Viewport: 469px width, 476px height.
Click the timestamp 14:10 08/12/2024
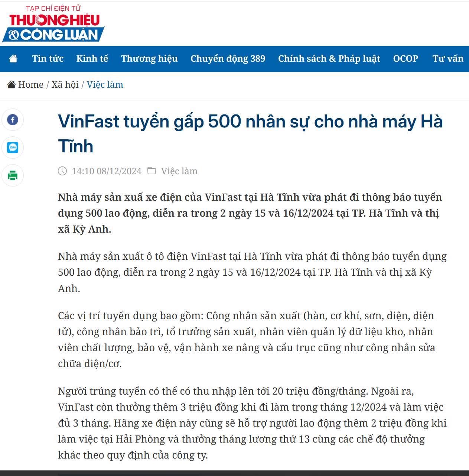107,171
